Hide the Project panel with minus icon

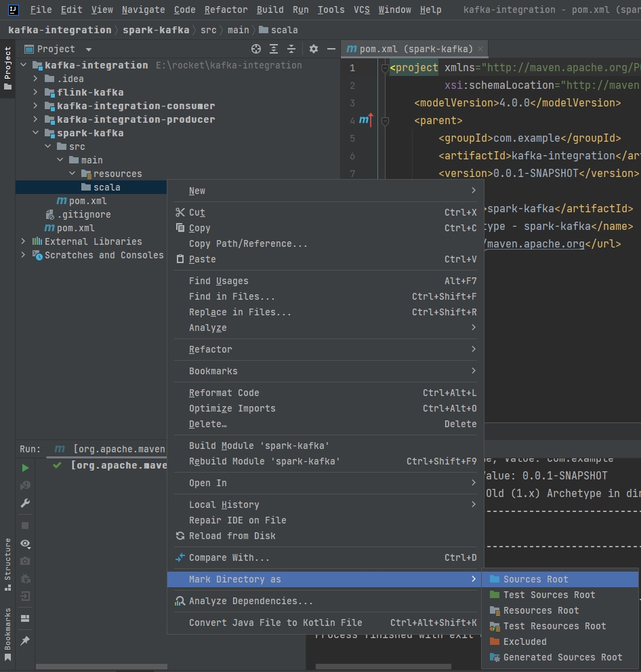pos(331,49)
